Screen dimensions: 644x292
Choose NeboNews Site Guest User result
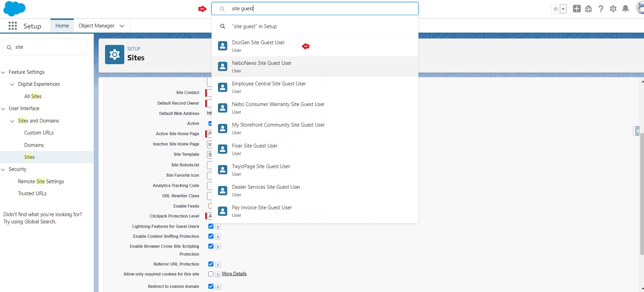click(x=315, y=67)
